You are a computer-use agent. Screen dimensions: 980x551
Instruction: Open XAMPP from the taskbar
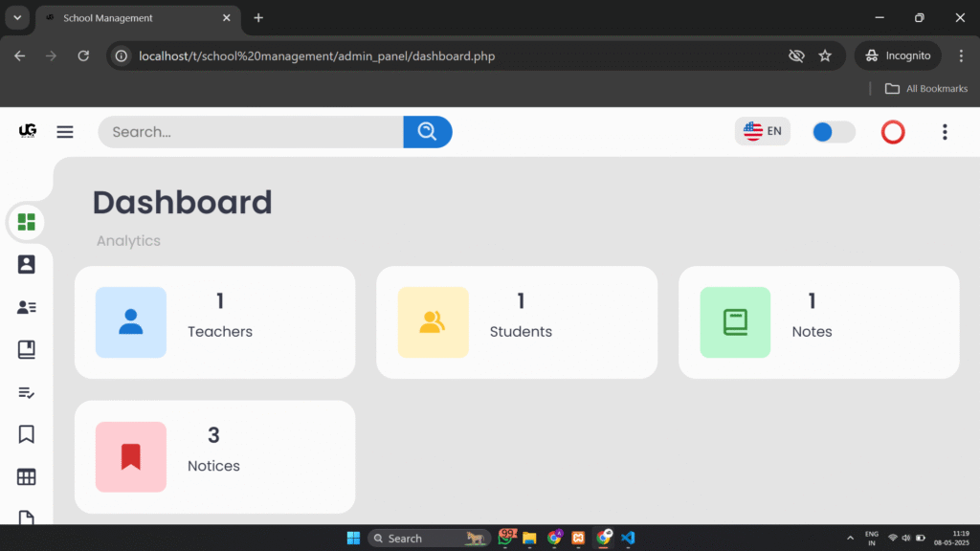(578, 538)
